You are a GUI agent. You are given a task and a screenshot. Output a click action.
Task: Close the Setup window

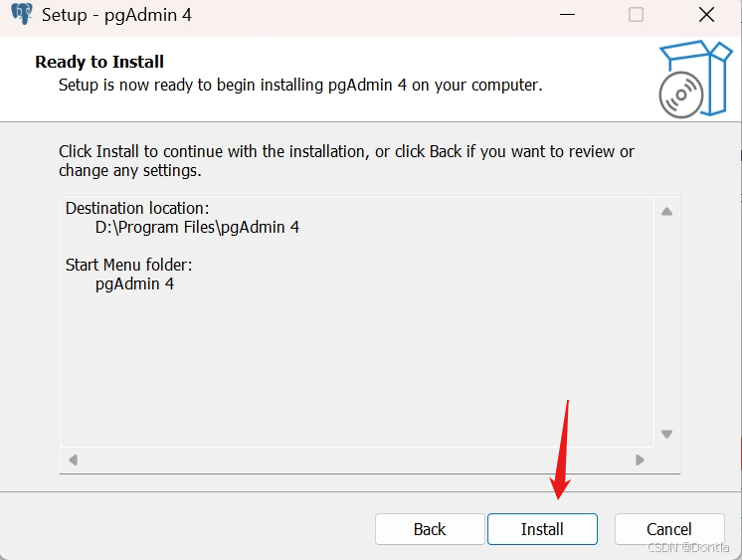[706, 15]
